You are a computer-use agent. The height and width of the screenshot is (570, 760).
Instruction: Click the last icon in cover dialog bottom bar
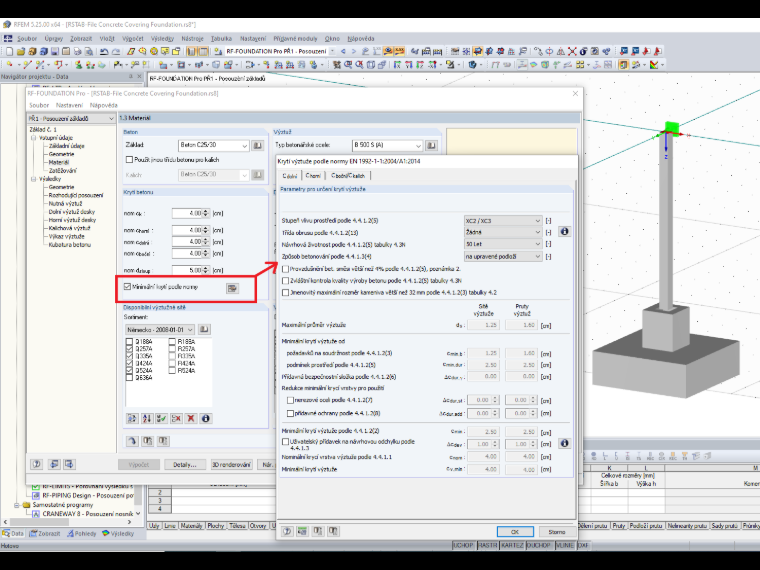(333, 531)
